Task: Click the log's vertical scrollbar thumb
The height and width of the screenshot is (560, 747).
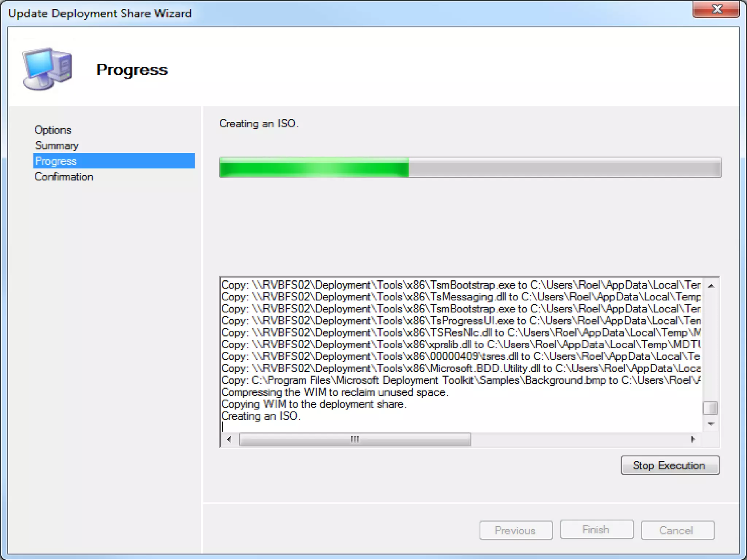Action: [x=710, y=408]
